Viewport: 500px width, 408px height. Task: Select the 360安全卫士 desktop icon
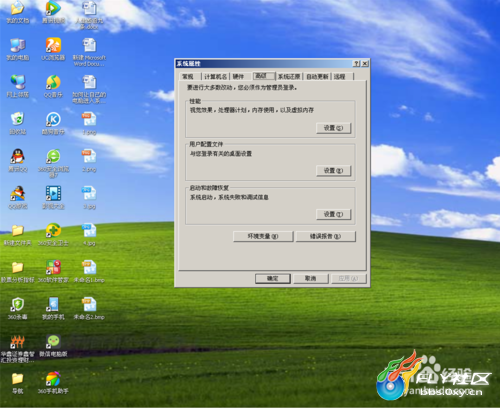tap(53, 231)
